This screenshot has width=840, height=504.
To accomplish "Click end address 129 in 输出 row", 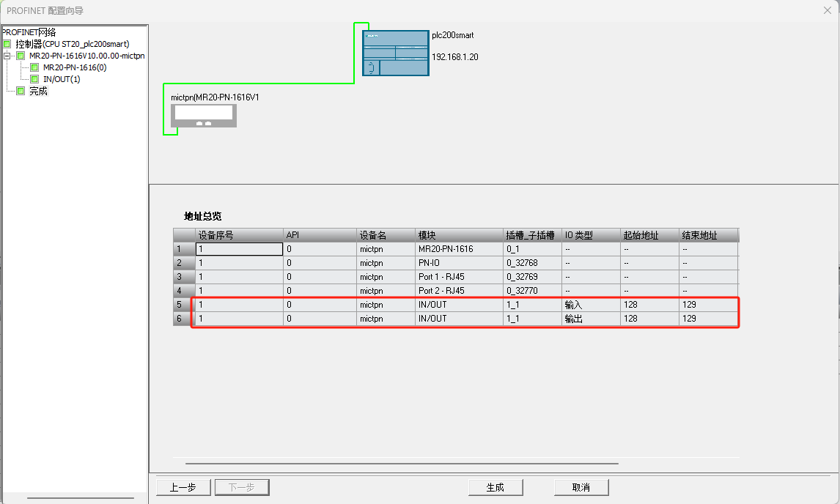I will click(x=708, y=319).
